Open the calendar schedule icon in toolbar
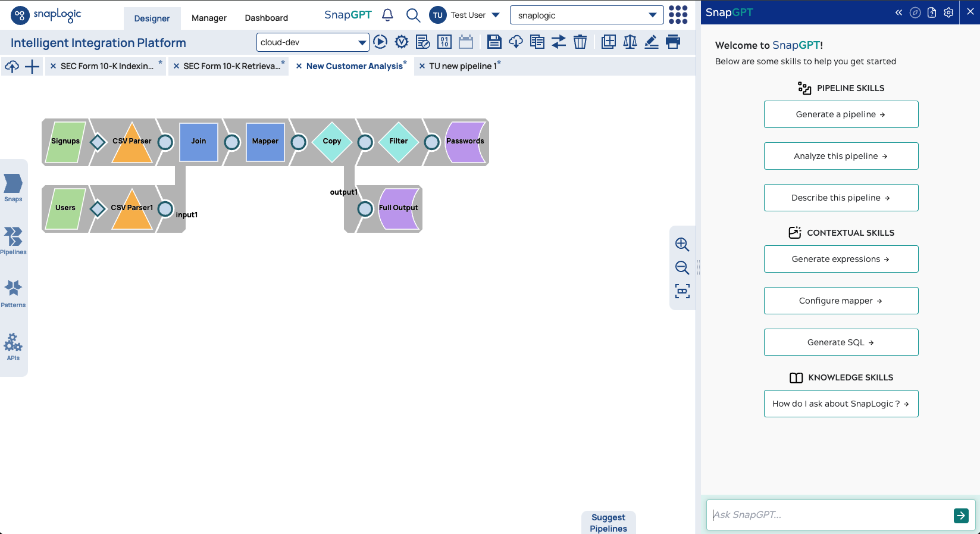This screenshot has height=534, width=980. click(x=466, y=42)
